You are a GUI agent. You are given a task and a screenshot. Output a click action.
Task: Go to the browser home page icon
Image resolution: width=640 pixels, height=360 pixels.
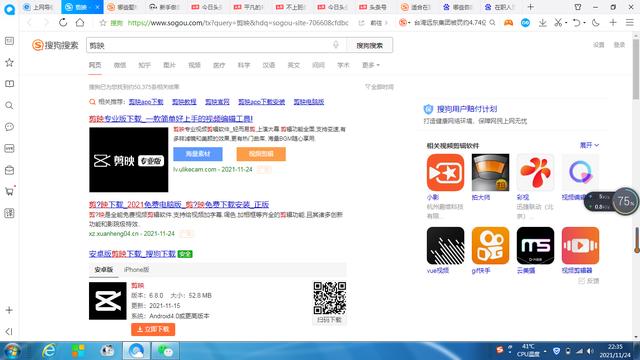[80, 22]
